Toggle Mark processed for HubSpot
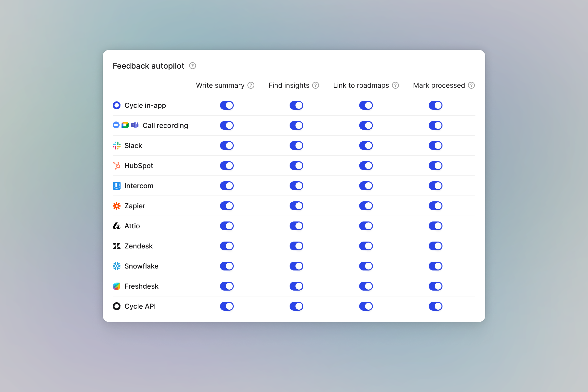 (x=436, y=166)
